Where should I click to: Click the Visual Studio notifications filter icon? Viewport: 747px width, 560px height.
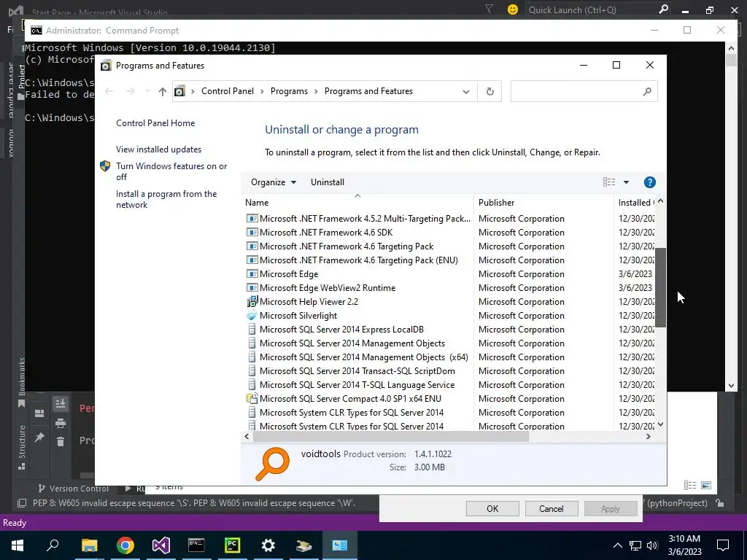coord(489,9)
